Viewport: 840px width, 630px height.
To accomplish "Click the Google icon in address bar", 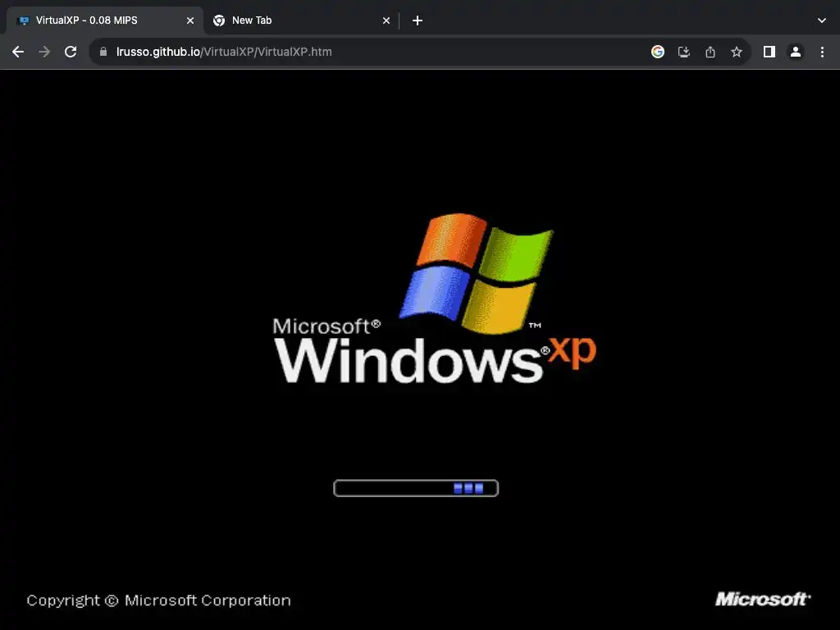I will coord(658,52).
